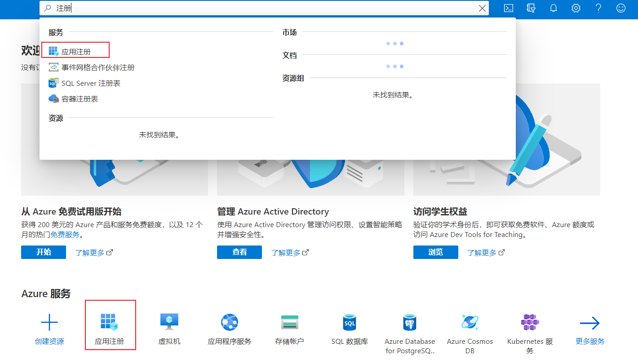The width and height of the screenshot is (638, 364).
Task: Click the 市场 section heading
Action: coord(289,32)
